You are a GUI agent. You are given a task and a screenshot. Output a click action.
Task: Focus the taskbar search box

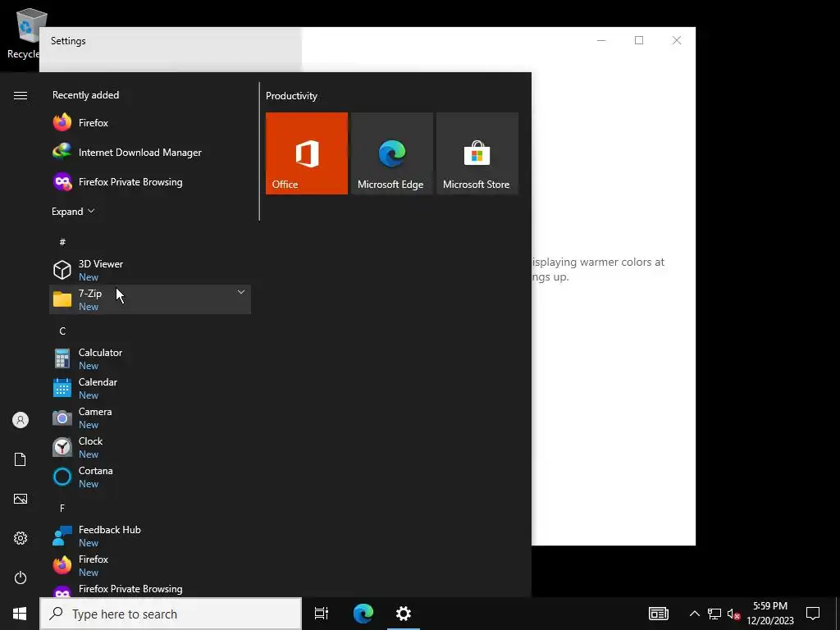coord(171,614)
